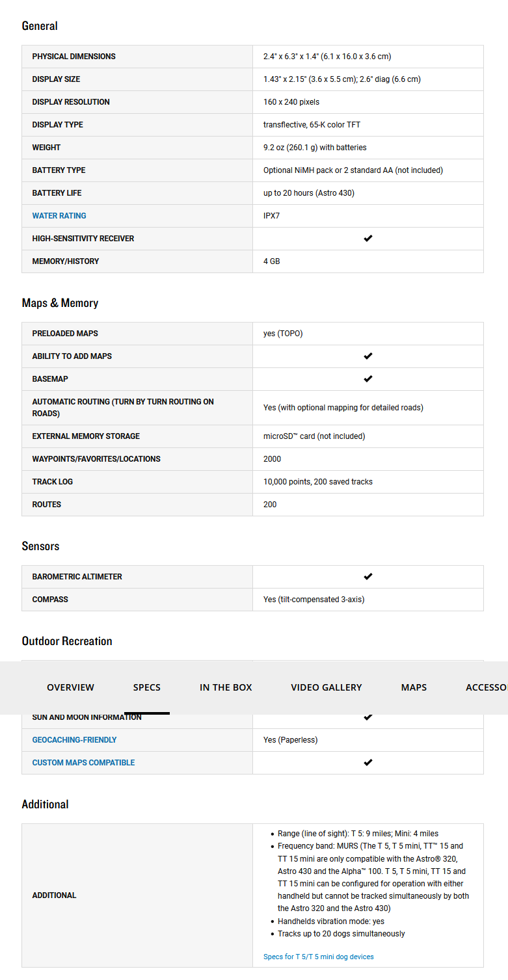Open Specs for T 5/T 5 mini dog devices
Image resolution: width=508 pixels, height=980 pixels.
(318, 957)
